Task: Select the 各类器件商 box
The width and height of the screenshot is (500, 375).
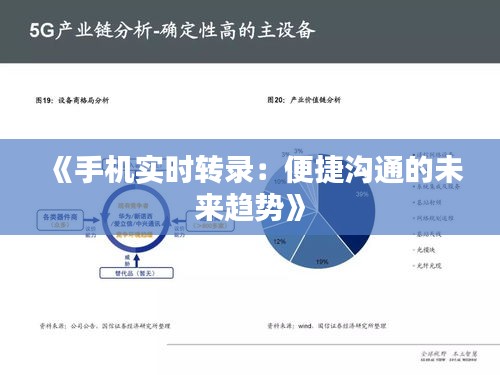Action: tap(60, 220)
